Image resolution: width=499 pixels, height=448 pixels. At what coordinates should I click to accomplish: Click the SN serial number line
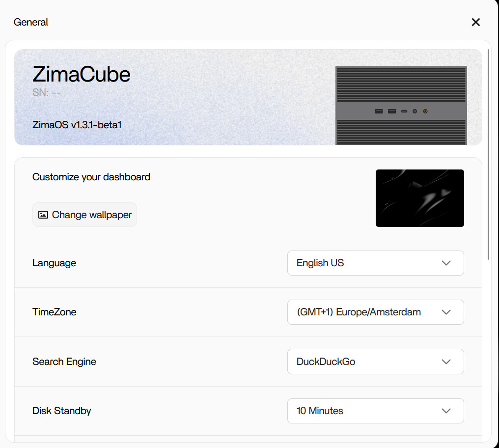(x=47, y=92)
